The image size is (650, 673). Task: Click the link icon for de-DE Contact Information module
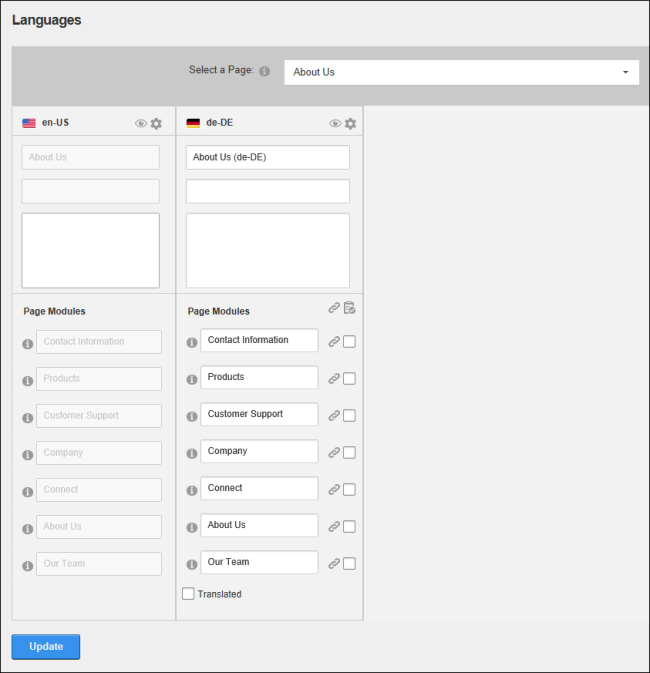point(334,342)
